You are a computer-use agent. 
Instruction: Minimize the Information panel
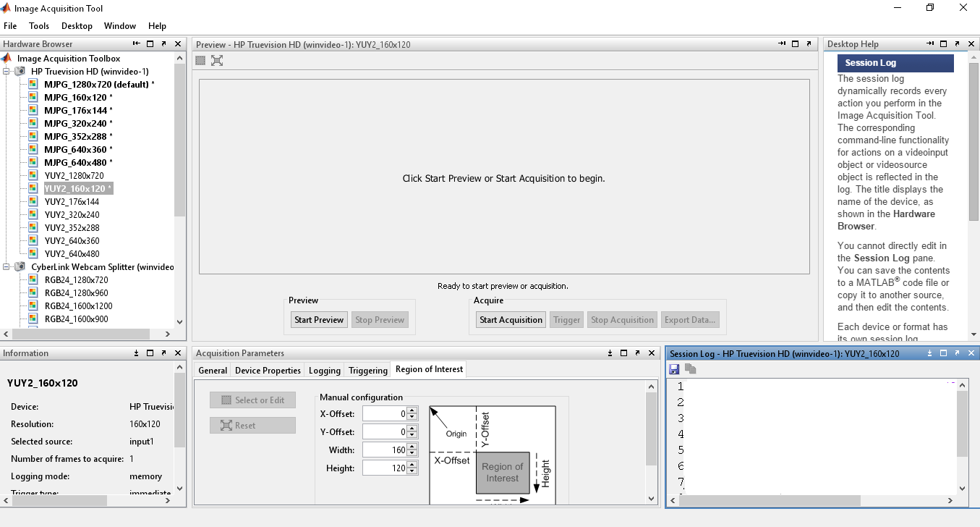pyautogui.click(x=136, y=353)
